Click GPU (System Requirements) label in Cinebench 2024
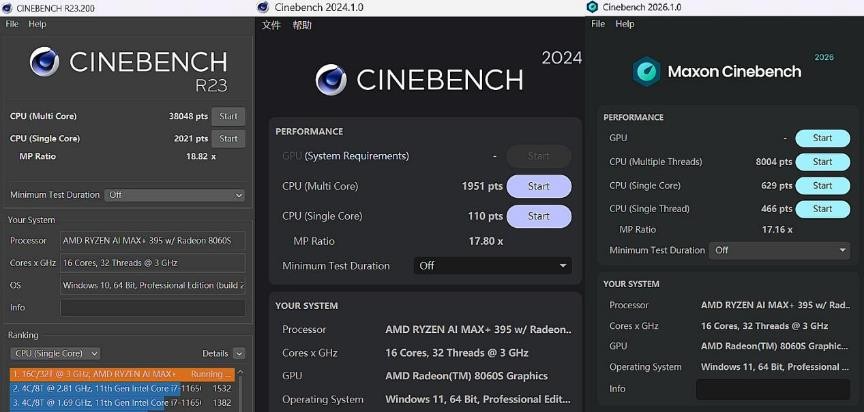Viewport: 864px width, 412px height. 345,156
